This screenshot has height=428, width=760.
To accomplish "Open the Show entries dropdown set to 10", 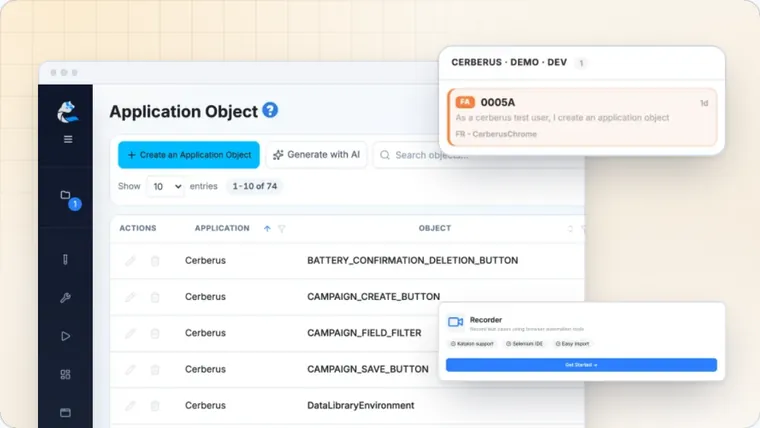I will click(166, 186).
